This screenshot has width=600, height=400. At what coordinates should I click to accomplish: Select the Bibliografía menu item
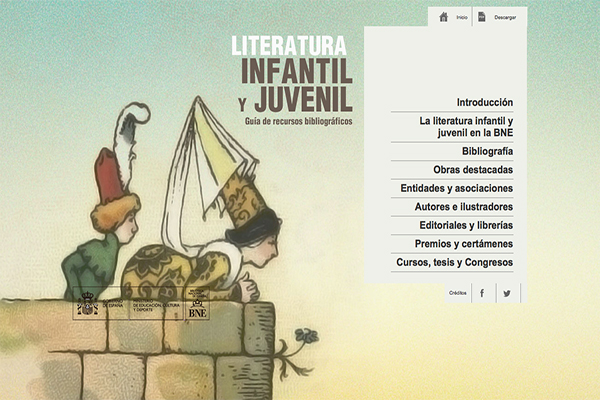tap(487, 151)
